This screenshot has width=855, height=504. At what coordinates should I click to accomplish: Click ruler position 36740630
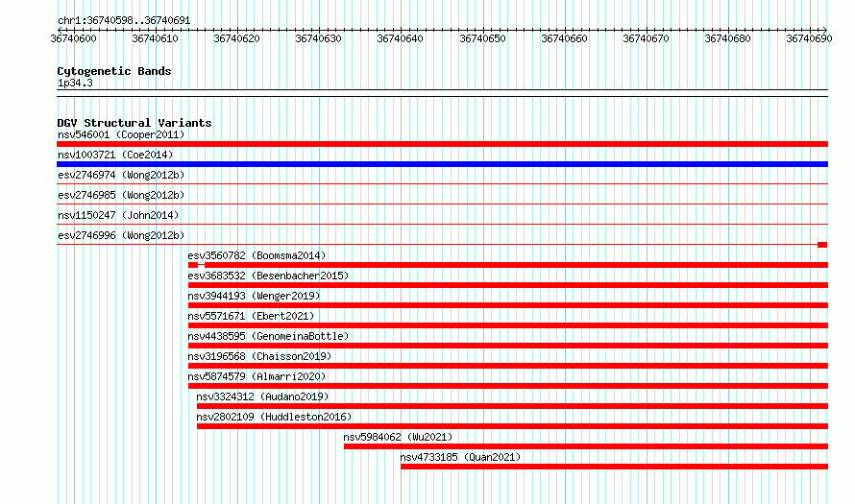point(318,38)
